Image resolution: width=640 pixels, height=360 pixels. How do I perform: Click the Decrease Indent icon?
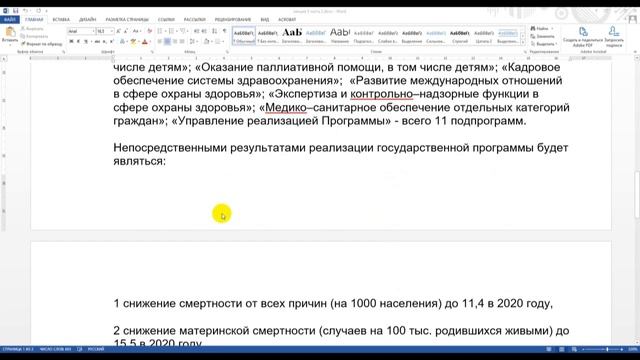click(x=197, y=31)
